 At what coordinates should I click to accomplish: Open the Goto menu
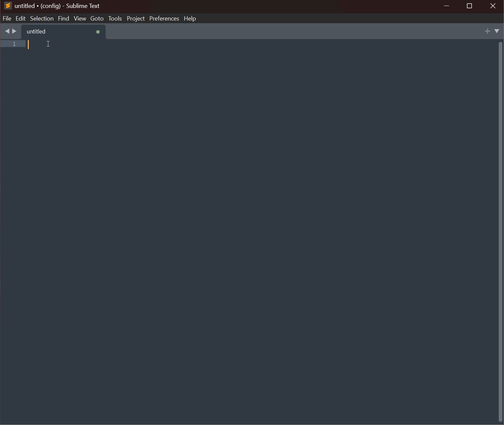click(x=97, y=19)
